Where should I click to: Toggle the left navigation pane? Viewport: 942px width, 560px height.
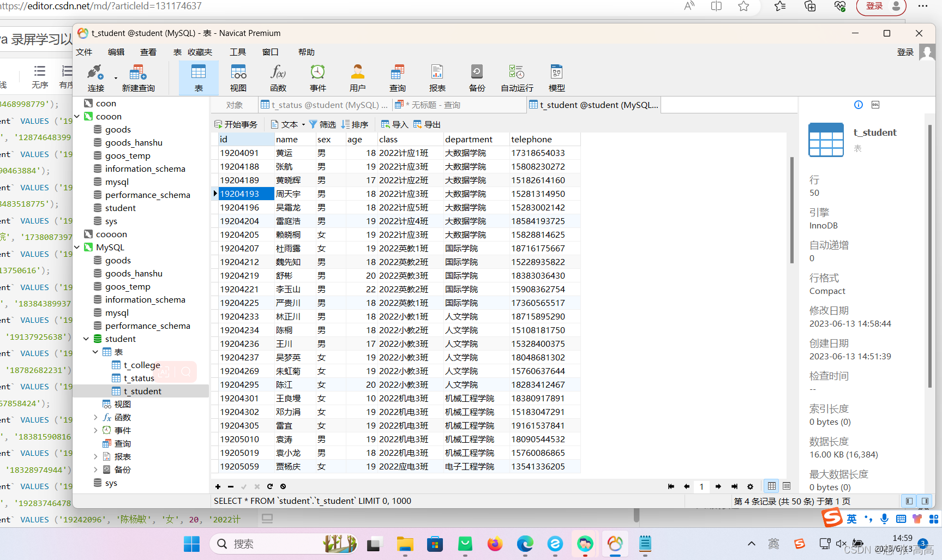909,501
